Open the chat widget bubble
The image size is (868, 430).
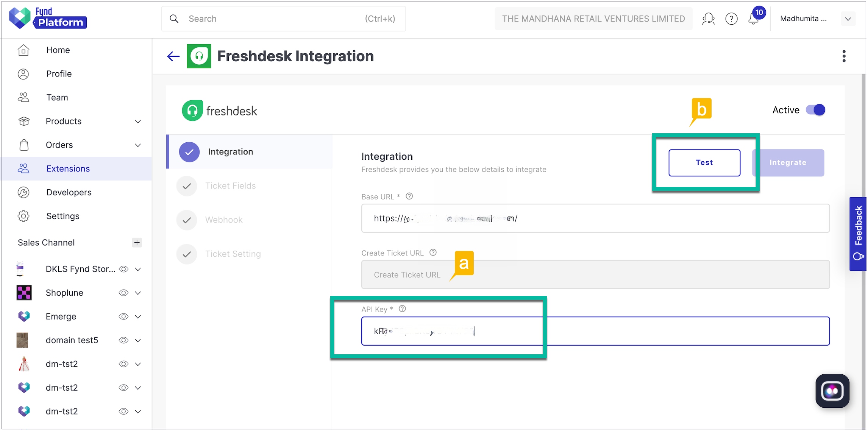(x=832, y=391)
